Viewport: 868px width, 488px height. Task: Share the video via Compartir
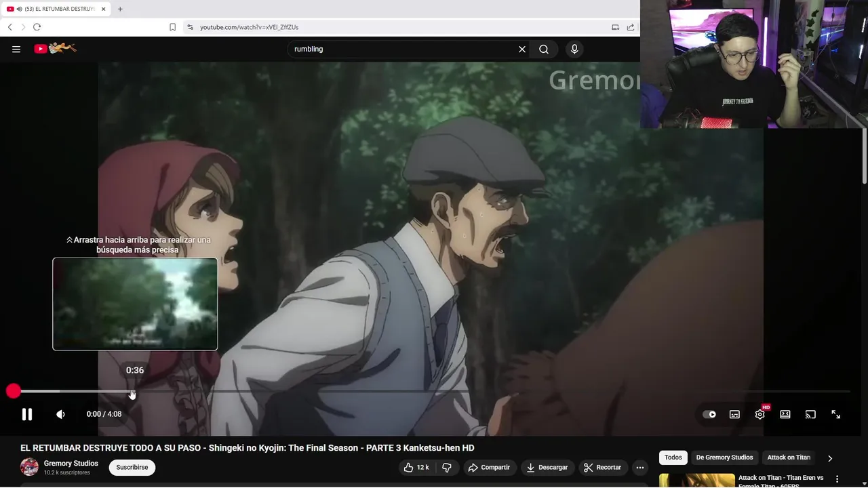[489, 467]
